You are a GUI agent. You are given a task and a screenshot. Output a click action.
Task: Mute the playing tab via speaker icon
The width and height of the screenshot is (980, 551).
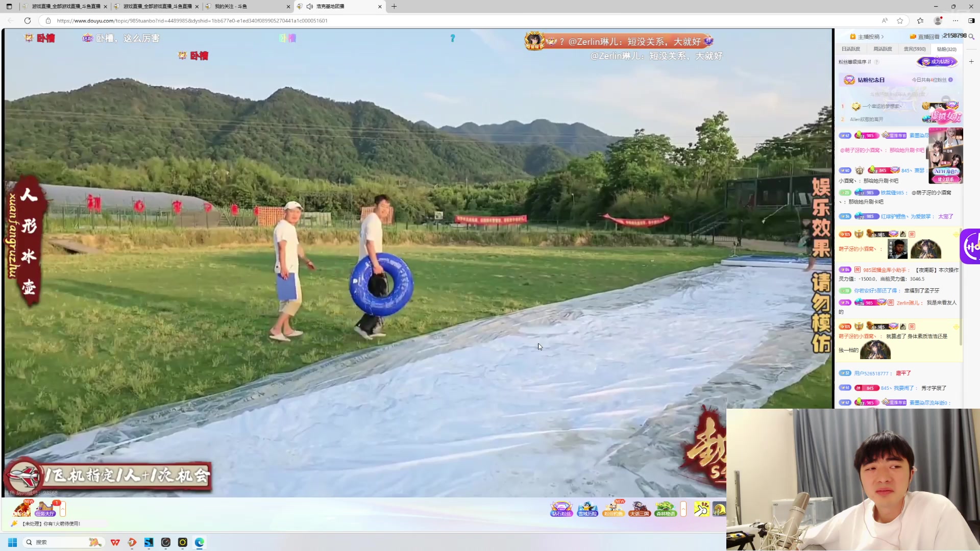tap(310, 7)
